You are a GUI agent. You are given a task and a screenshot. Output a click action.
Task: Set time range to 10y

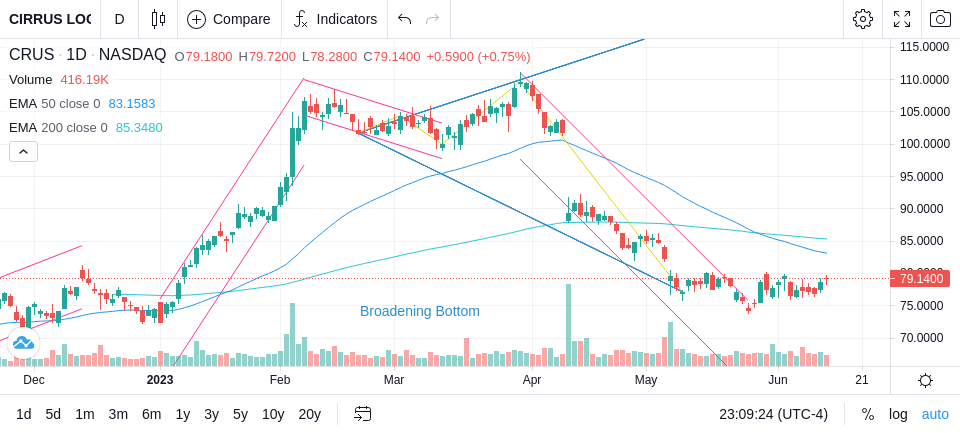(x=273, y=415)
